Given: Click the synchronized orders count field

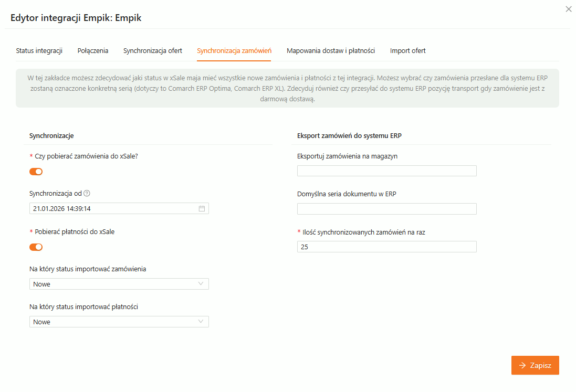Looking at the screenshot, I should pyautogui.click(x=386, y=247).
